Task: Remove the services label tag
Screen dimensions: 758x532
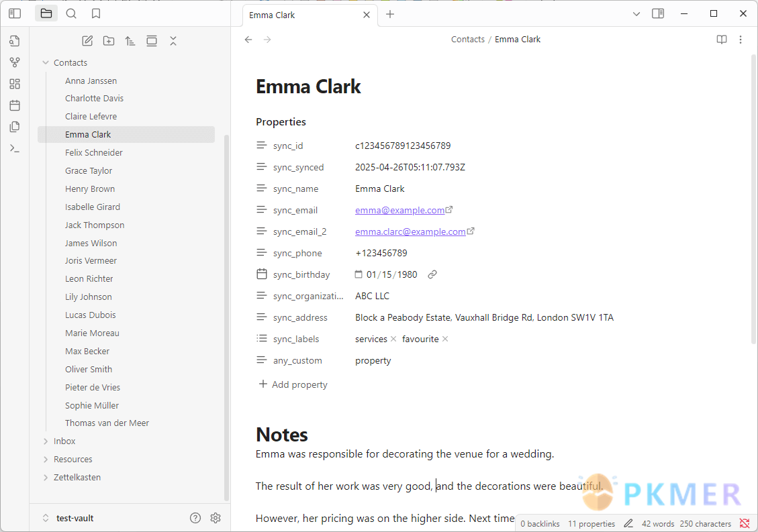Action: click(393, 339)
